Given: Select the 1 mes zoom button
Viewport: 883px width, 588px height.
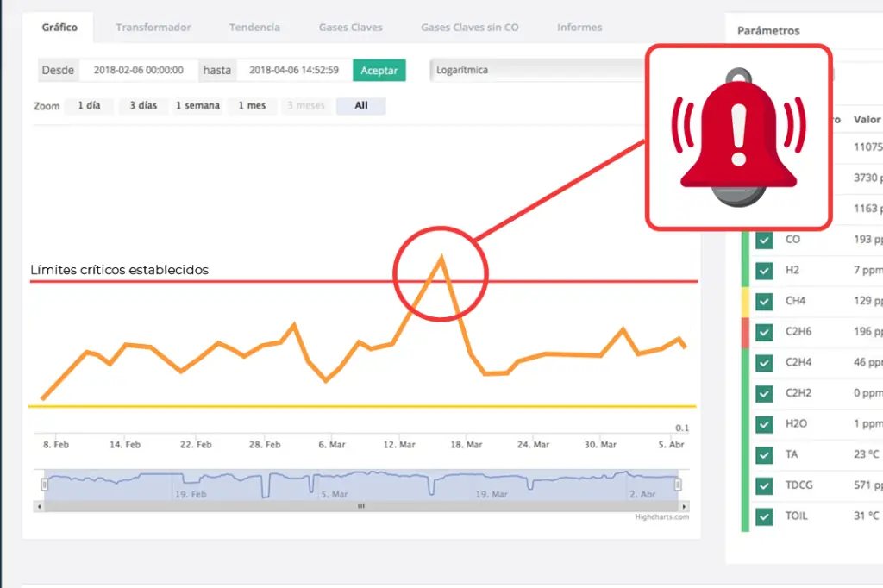Looking at the screenshot, I should coord(252,106).
